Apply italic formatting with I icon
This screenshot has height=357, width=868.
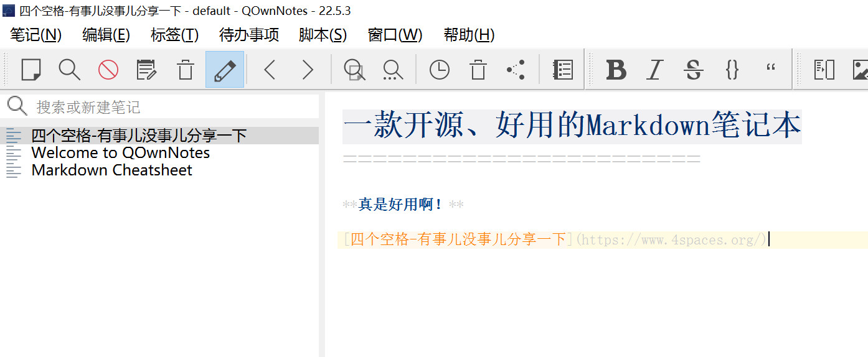(x=654, y=70)
